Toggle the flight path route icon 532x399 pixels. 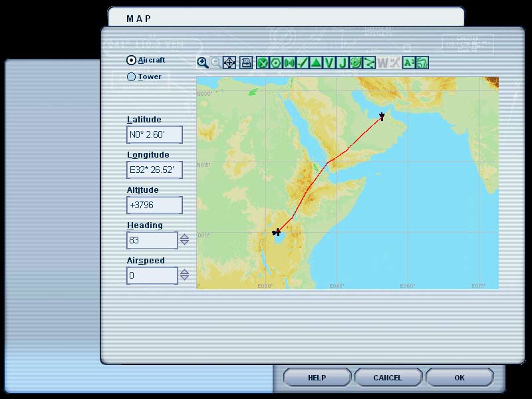tap(369, 63)
